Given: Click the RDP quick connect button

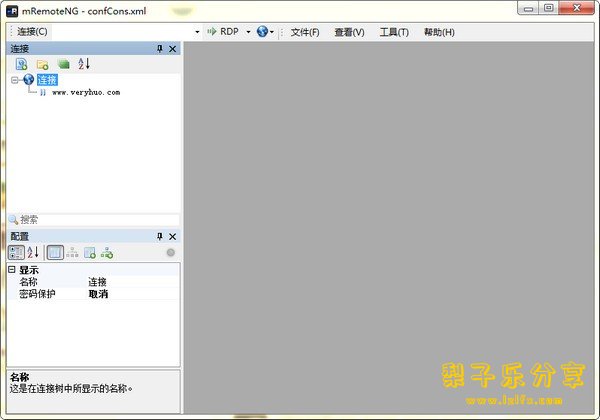Looking at the screenshot, I should tap(223, 32).
